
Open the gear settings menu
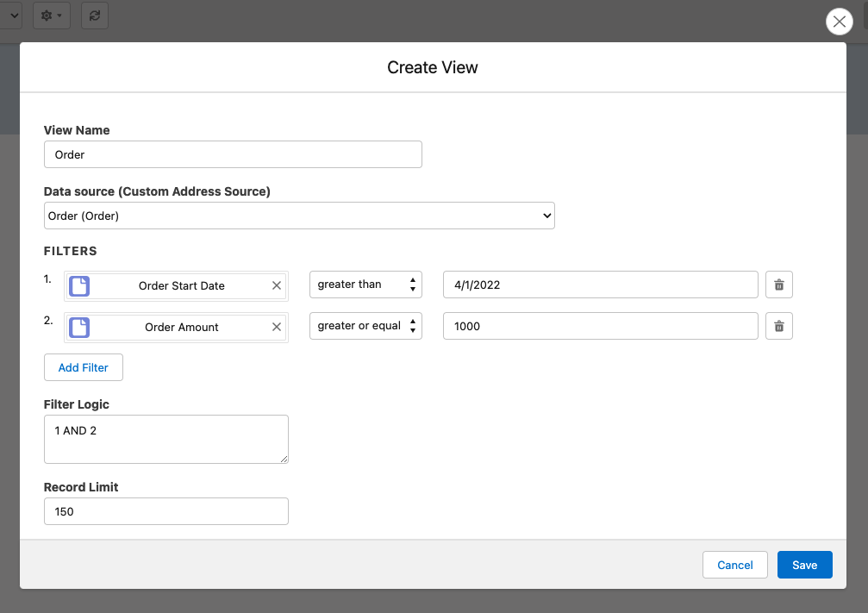(51, 16)
